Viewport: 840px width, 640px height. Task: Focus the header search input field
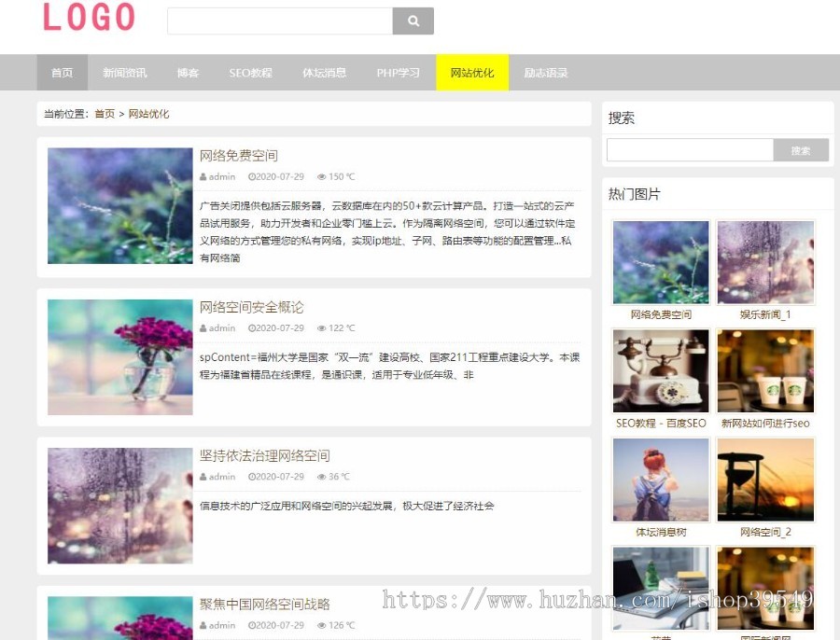click(x=280, y=21)
